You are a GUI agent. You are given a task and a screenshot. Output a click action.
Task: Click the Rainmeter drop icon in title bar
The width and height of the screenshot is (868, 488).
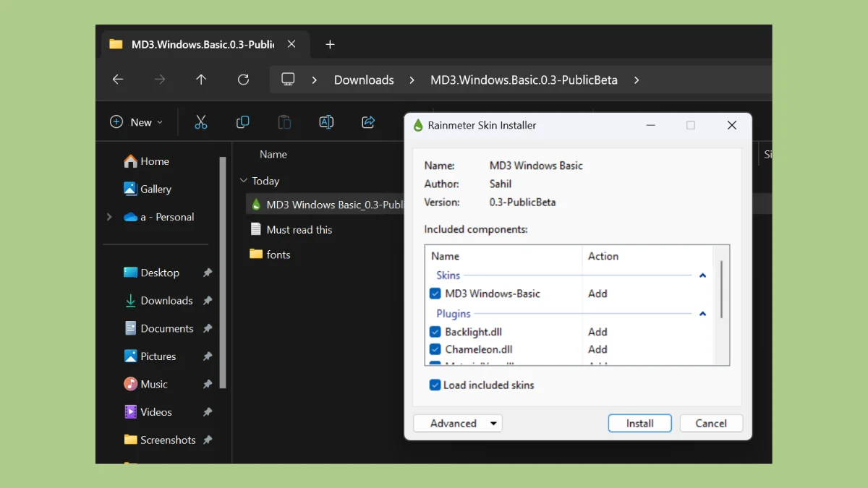pyautogui.click(x=417, y=125)
